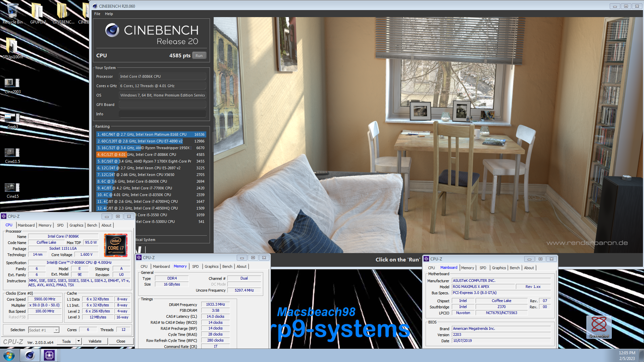
Task: Click the Windows Start orb
Action: (9, 355)
